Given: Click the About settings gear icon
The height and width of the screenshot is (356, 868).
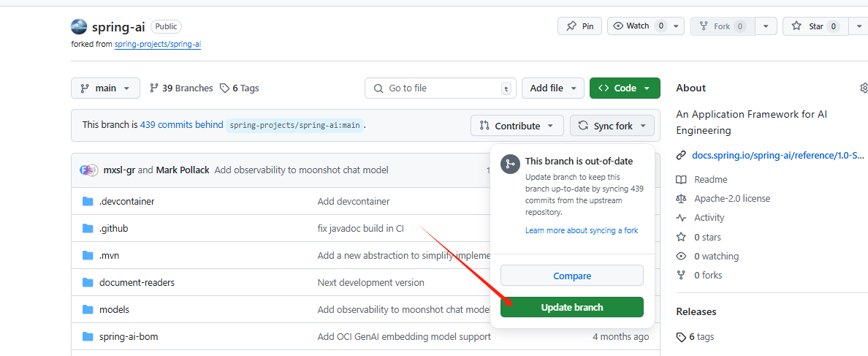Looking at the screenshot, I should (x=864, y=88).
